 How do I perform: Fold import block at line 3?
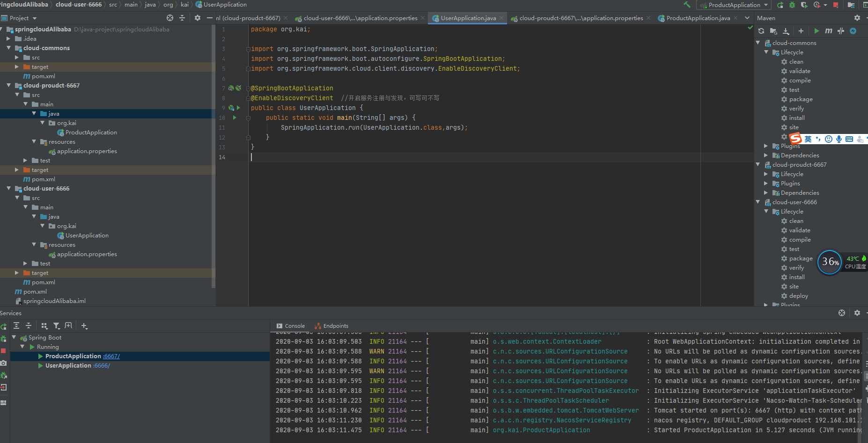[x=248, y=49]
